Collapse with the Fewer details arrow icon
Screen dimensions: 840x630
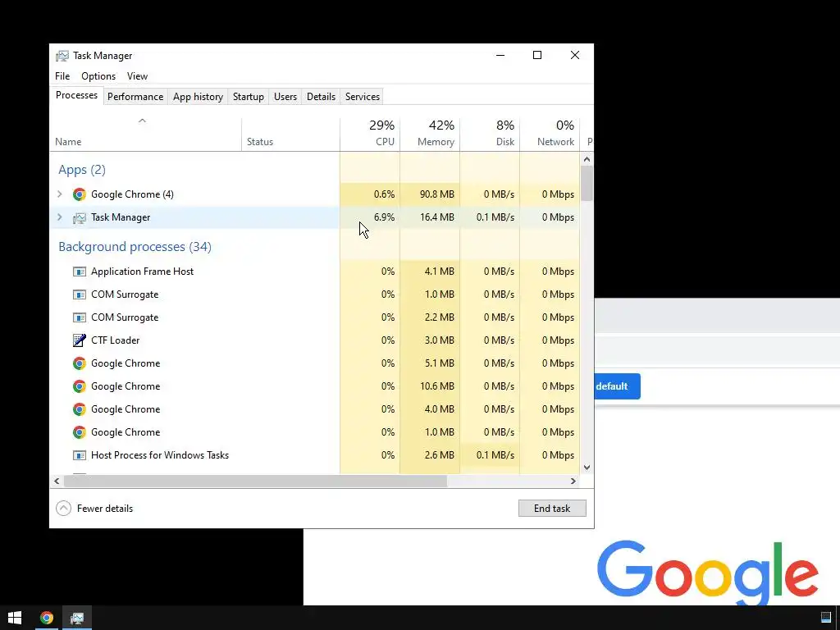(63, 508)
